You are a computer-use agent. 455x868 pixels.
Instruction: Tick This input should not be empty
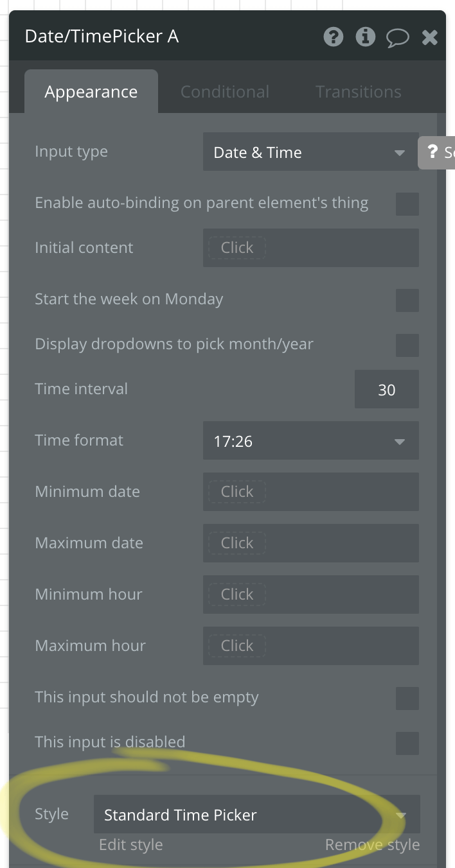(407, 699)
